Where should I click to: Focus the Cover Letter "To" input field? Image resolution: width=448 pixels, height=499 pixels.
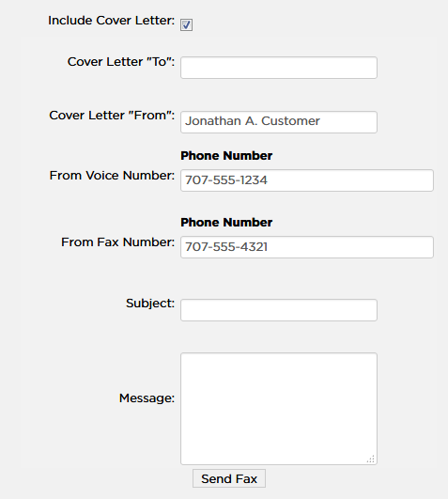point(279,68)
